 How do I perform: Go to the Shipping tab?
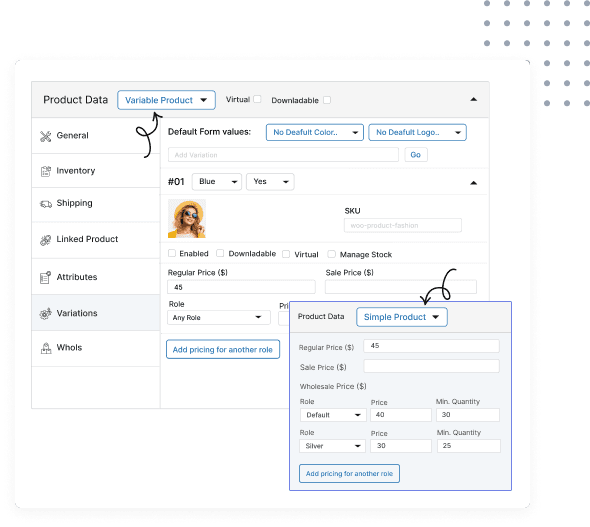(x=96, y=204)
